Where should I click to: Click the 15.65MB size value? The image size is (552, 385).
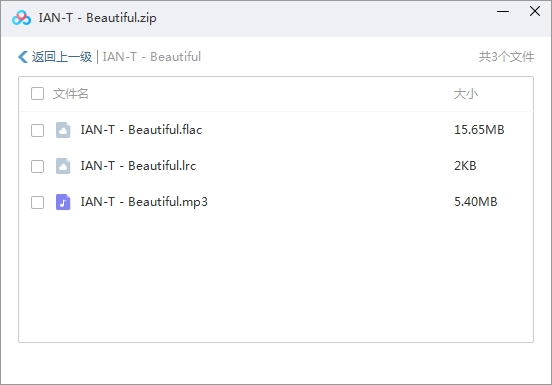[479, 130]
